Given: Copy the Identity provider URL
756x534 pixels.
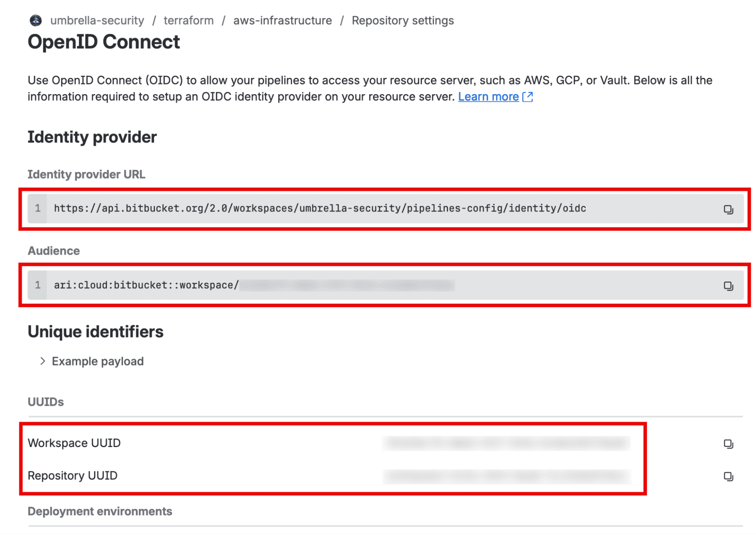Looking at the screenshot, I should [x=728, y=209].
